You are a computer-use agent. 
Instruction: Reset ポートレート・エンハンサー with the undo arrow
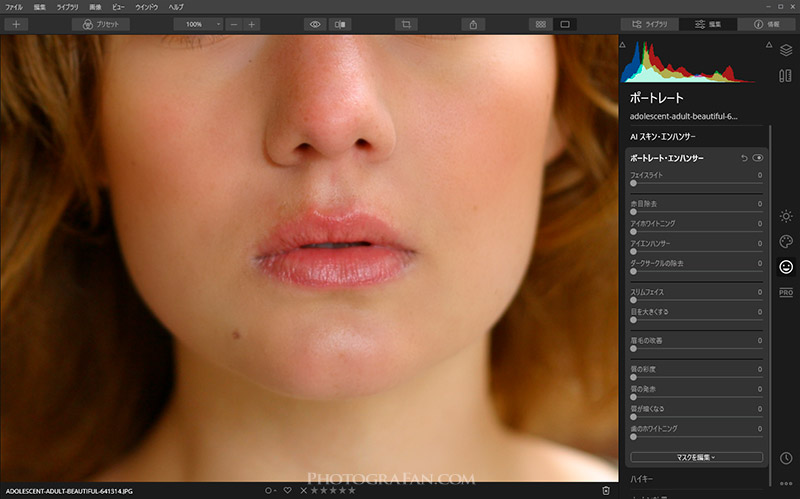[744, 158]
